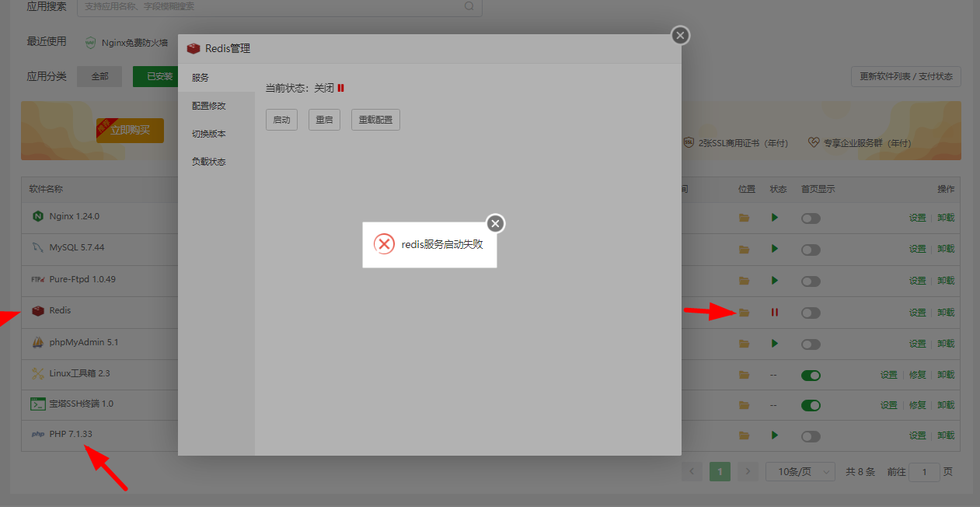The image size is (980, 507).
Task: Select the 全部 category filter
Action: coord(99,76)
